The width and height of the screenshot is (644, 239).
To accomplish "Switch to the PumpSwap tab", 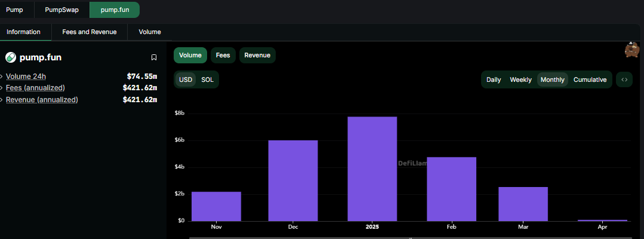I will (61, 10).
